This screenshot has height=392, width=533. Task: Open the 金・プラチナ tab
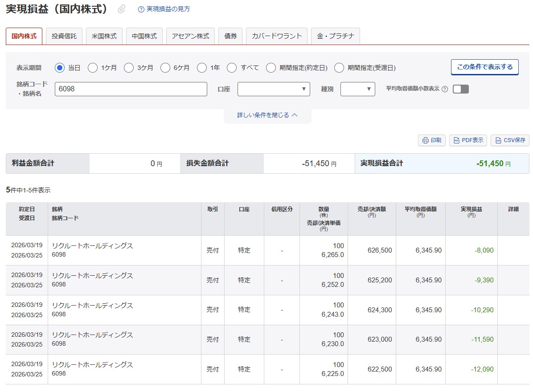click(335, 36)
